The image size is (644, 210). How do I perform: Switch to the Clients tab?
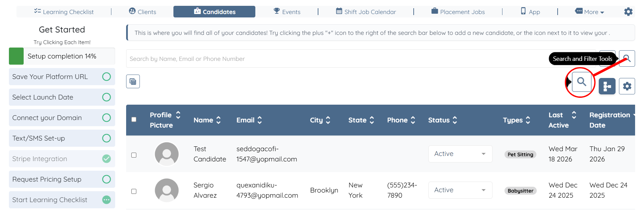click(x=143, y=12)
